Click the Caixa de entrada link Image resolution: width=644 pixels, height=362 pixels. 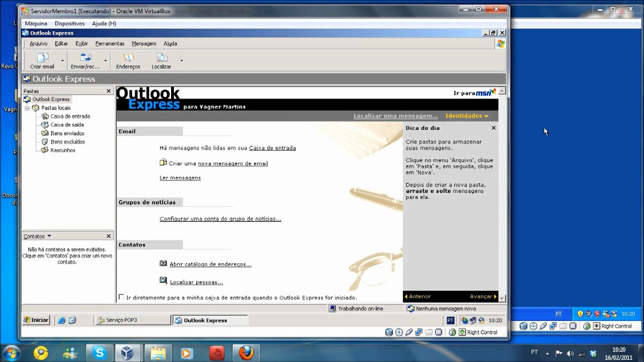pyautogui.click(x=272, y=148)
